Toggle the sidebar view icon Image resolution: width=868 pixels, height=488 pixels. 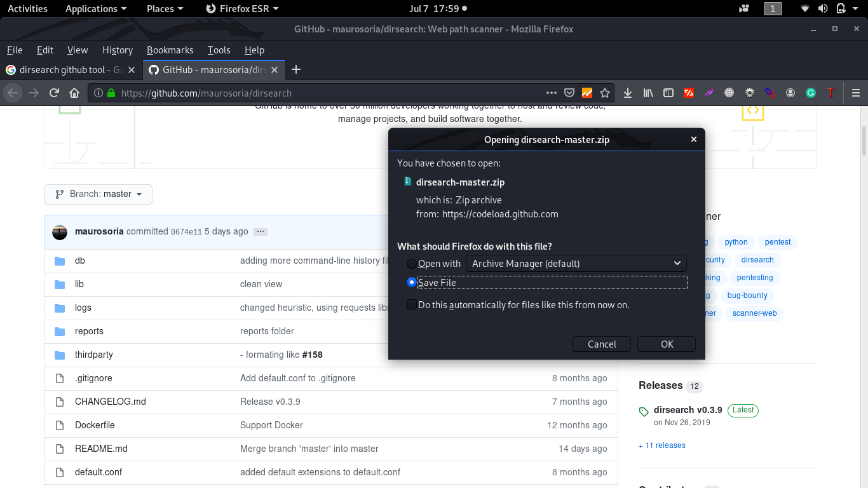click(x=668, y=93)
